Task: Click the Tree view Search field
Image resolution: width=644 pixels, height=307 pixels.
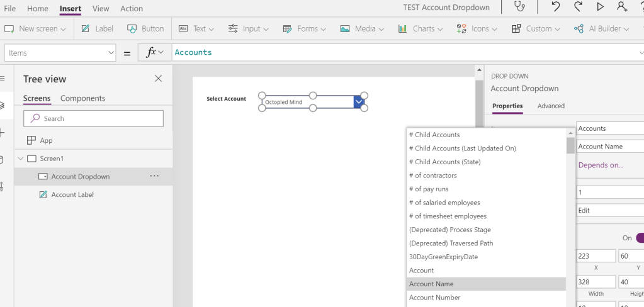Action: (x=93, y=118)
